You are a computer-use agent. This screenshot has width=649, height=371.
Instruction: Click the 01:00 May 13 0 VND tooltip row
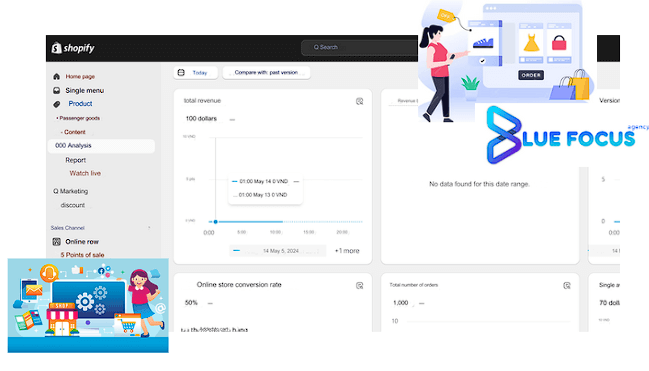tap(261, 195)
